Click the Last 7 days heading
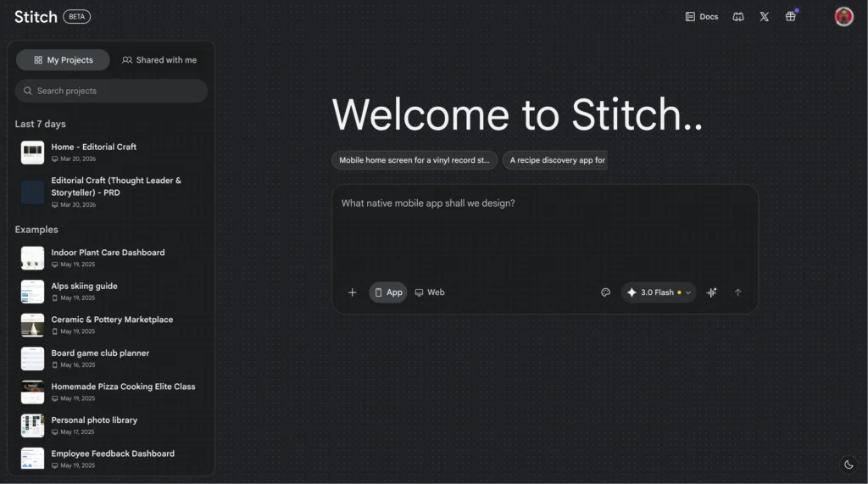Screen dimensions: 868x484 [41, 124]
